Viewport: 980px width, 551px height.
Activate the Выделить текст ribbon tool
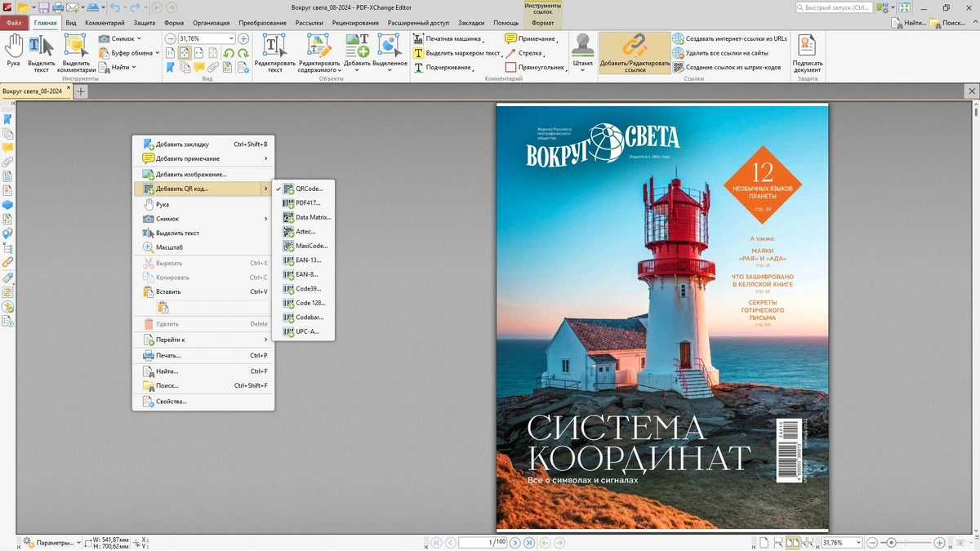click(41, 54)
